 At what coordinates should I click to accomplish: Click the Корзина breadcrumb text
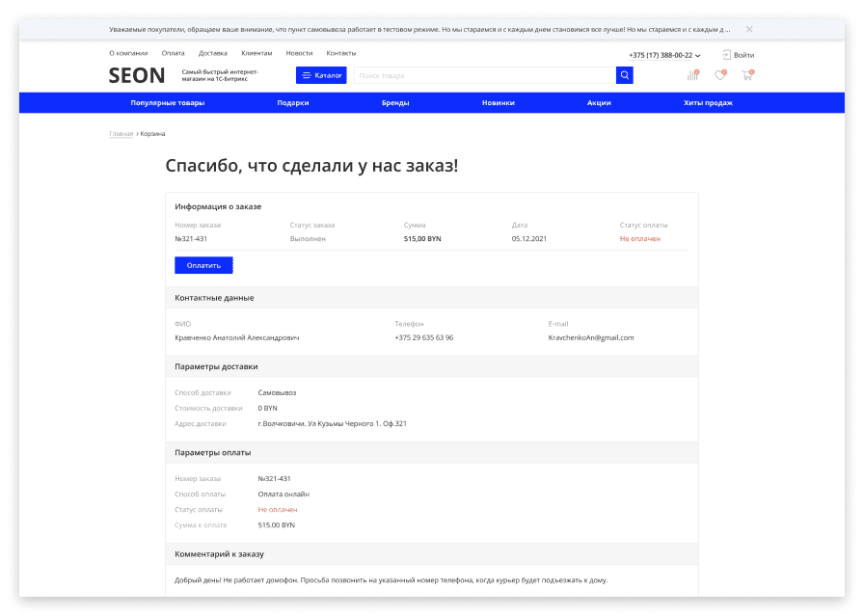(152, 133)
